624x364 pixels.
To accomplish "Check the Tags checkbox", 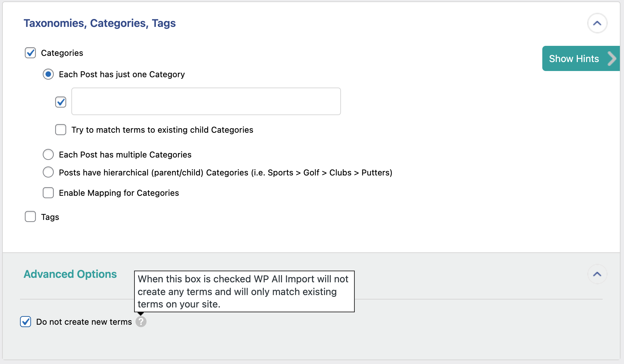I will [x=30, y=217].
